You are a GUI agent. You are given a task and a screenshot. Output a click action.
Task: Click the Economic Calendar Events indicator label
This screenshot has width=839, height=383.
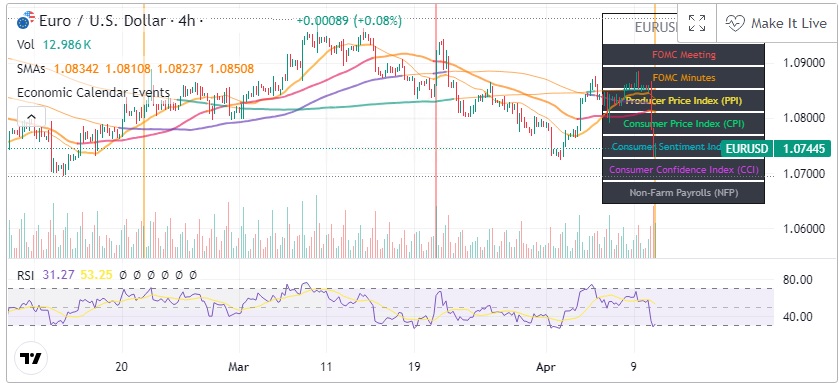coord(93,92)
